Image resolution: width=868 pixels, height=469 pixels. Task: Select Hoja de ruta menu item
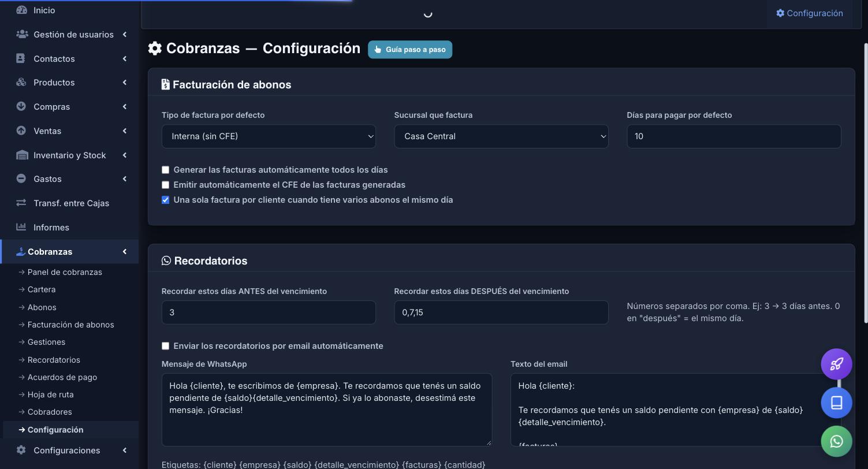(50, 394)
